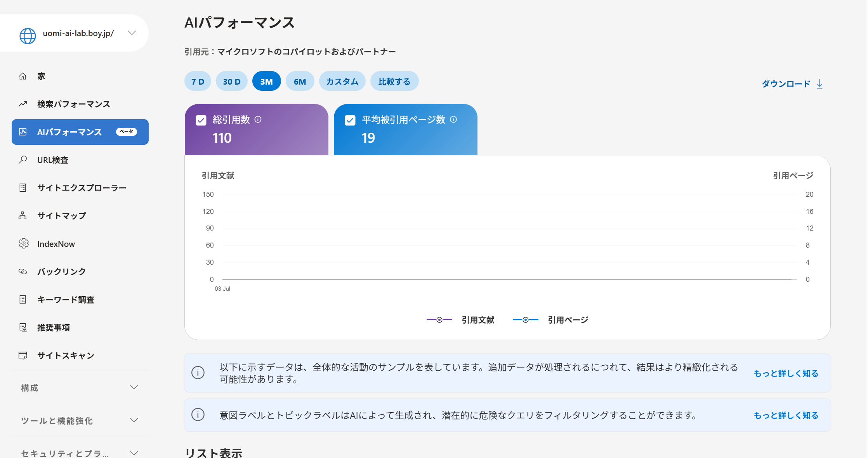
Task: Click the info icon in the AI label notice
Action: [198, 415]
